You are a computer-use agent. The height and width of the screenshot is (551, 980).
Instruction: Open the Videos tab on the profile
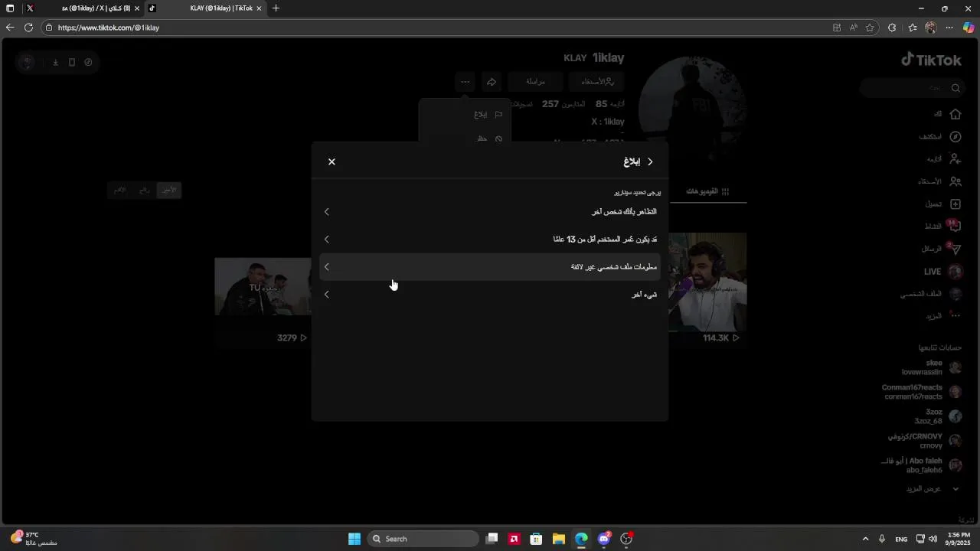pos(707,191)
